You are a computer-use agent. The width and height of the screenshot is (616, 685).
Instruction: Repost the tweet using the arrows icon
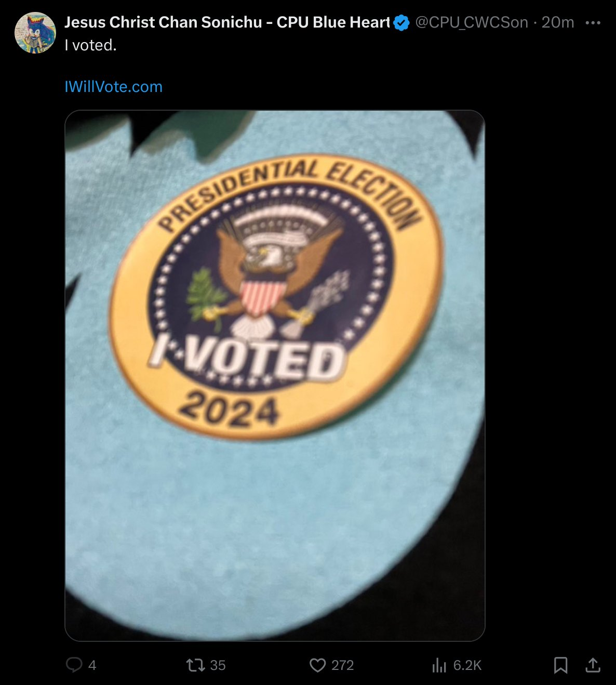click(x=195, y=665)
